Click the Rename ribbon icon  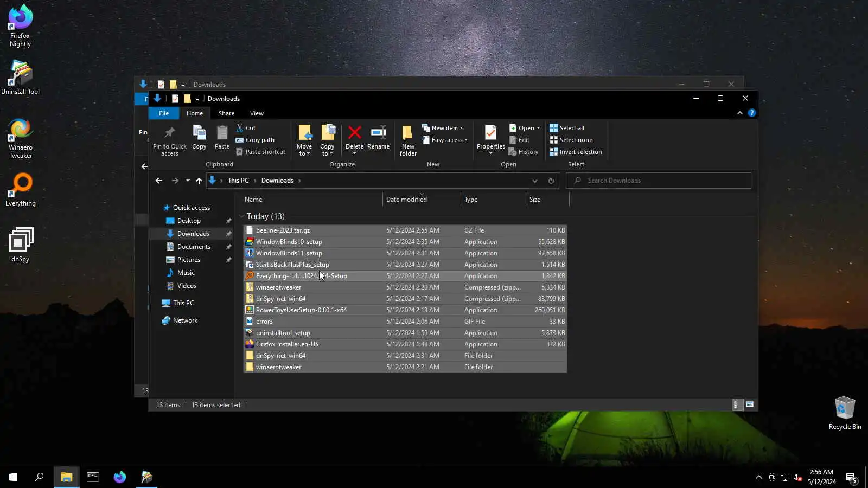tap(378, 137)
